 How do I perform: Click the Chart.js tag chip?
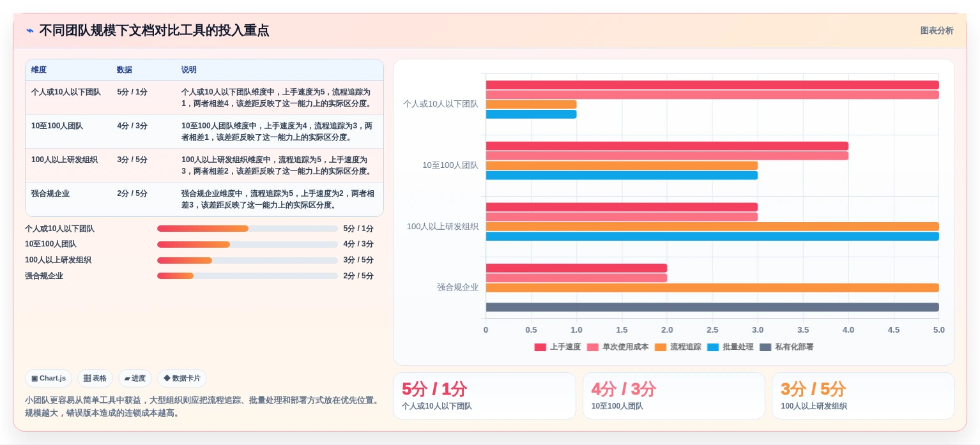pos(49,378)
